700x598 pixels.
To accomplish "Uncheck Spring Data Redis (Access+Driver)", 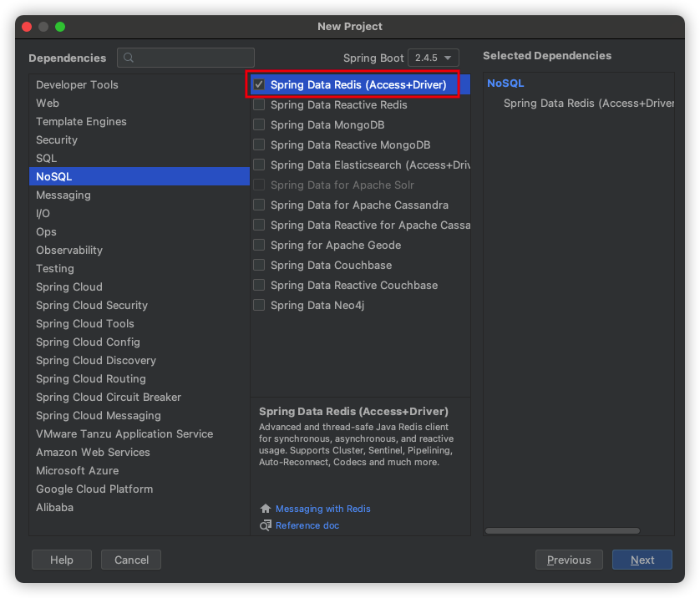I will [259, 84].
